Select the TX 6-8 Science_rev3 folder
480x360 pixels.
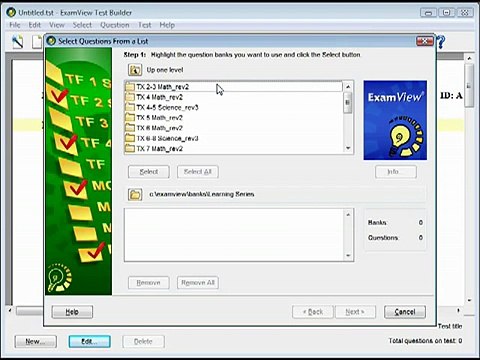tap(234, 138)
